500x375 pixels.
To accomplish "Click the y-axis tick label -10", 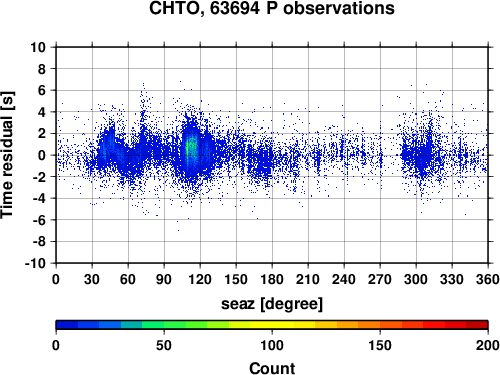I will [x=35, y=263].
